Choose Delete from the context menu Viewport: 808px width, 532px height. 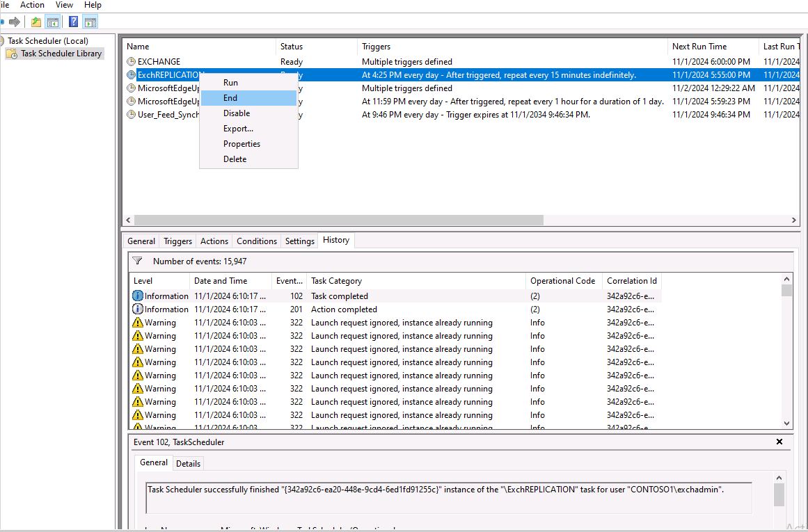click(248, 159)
